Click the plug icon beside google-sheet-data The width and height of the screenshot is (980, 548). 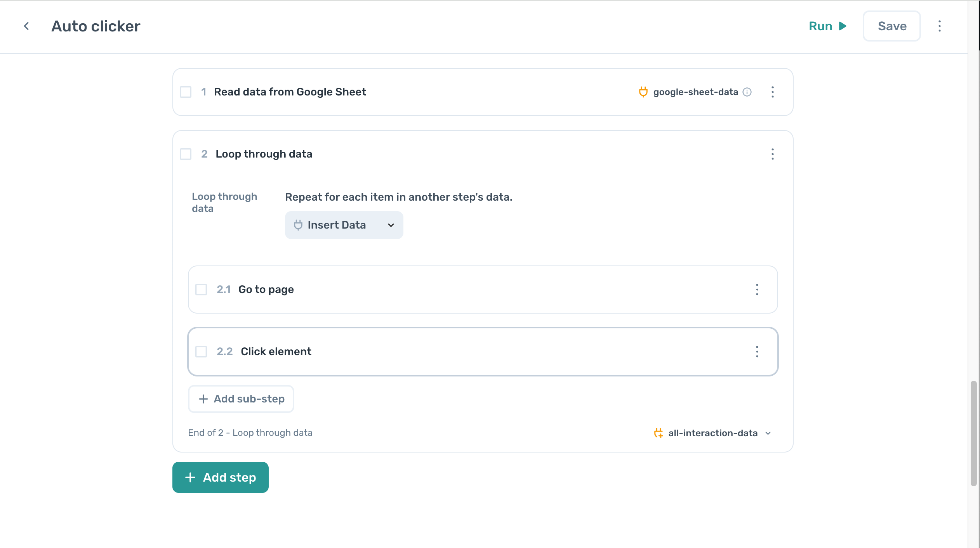pyautogui.click(x=644, y=92)
